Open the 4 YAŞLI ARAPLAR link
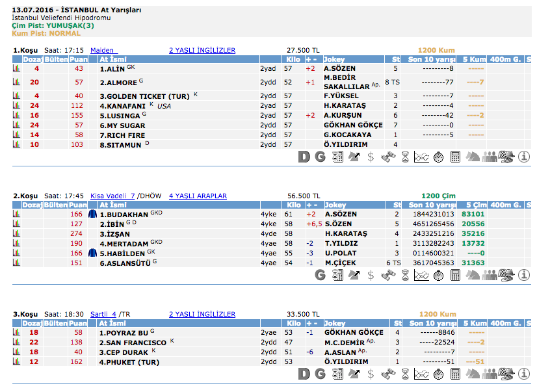550x392 pixels. coord(198,196)
